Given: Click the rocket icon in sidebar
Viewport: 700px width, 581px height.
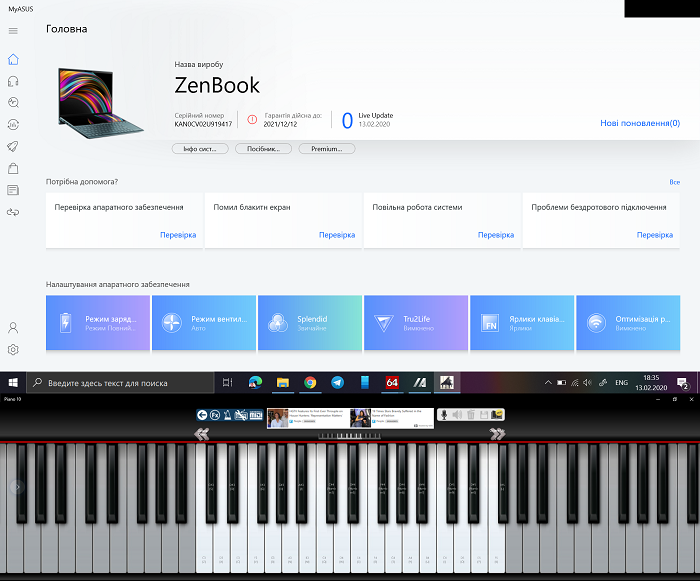Looking at the screenshot, I should (x=13, y=146).
